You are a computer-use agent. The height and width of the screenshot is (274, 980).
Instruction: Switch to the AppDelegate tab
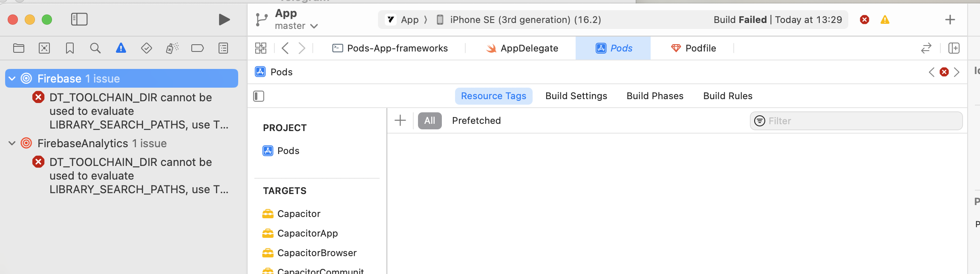522,48
